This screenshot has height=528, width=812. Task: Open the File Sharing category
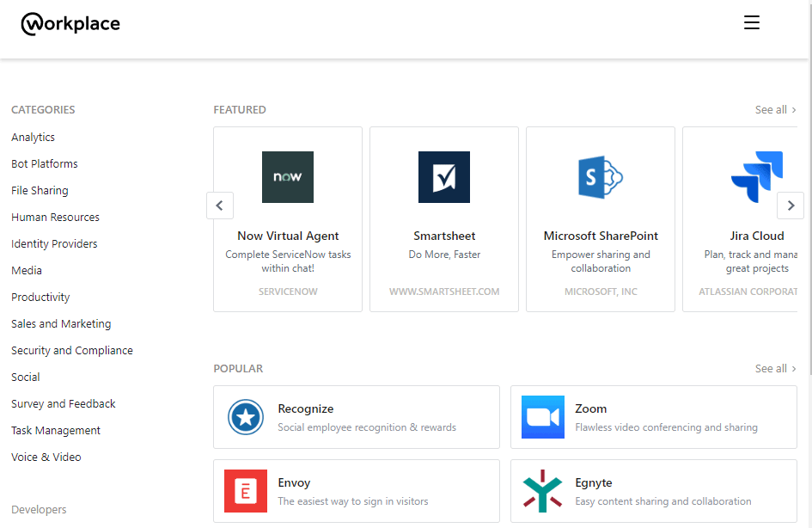point(40,191)
